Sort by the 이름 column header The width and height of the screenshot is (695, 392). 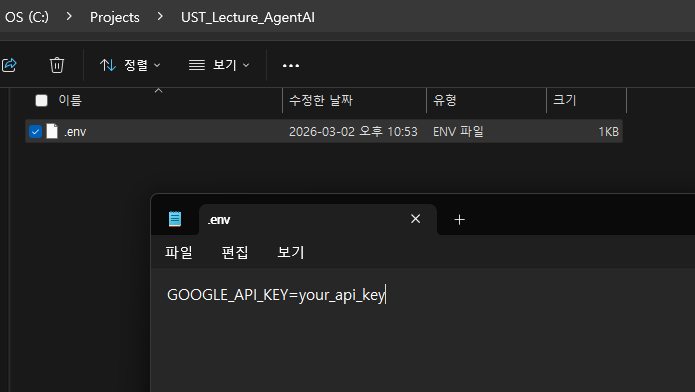(70, 100)
